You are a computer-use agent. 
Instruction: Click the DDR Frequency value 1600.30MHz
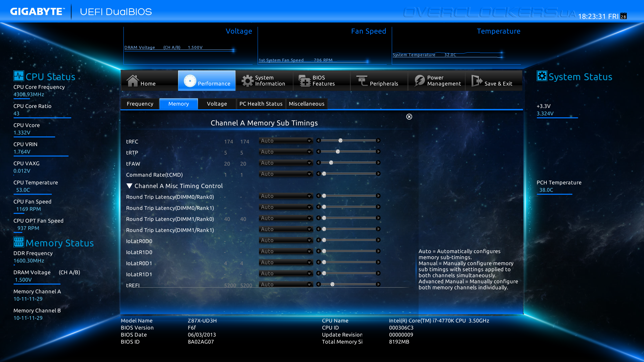(29, 261)
